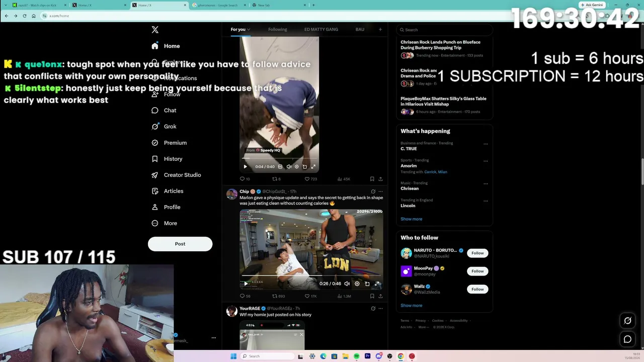
Task: Open options for Lincoln trend
Action: tap(486, 201)
